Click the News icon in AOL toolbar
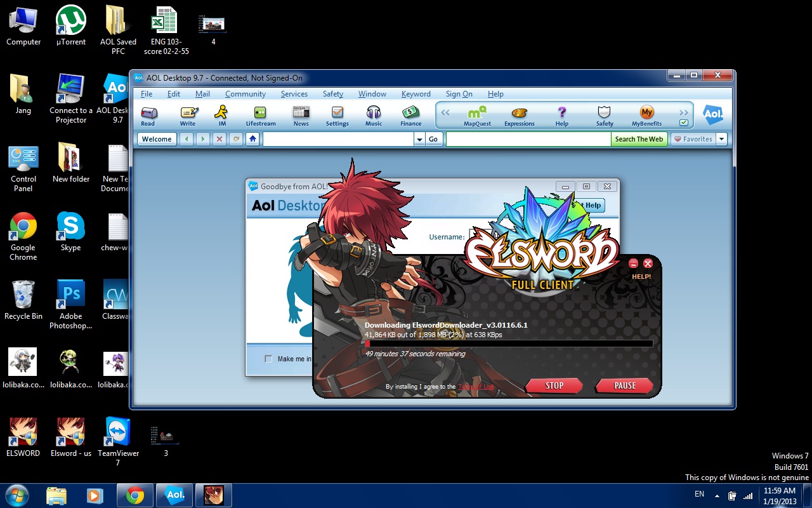This screenshot has height=508, width=812. coord(301,116)
